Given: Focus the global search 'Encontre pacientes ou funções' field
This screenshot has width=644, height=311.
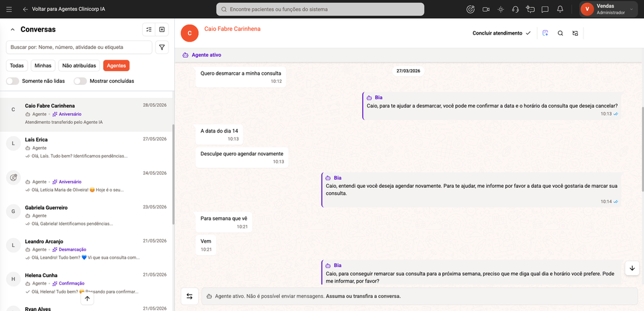Looking at the screenshot, I should [320, 9].
